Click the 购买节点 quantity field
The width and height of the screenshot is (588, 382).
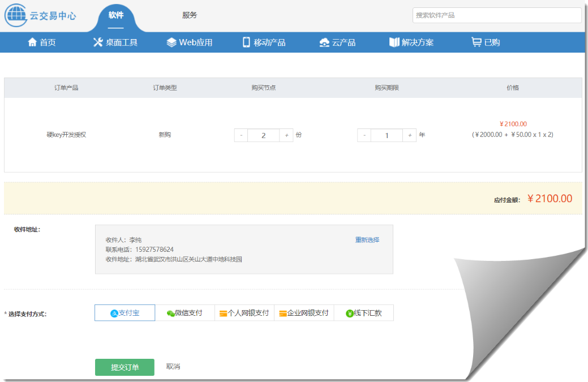[264, 135]
